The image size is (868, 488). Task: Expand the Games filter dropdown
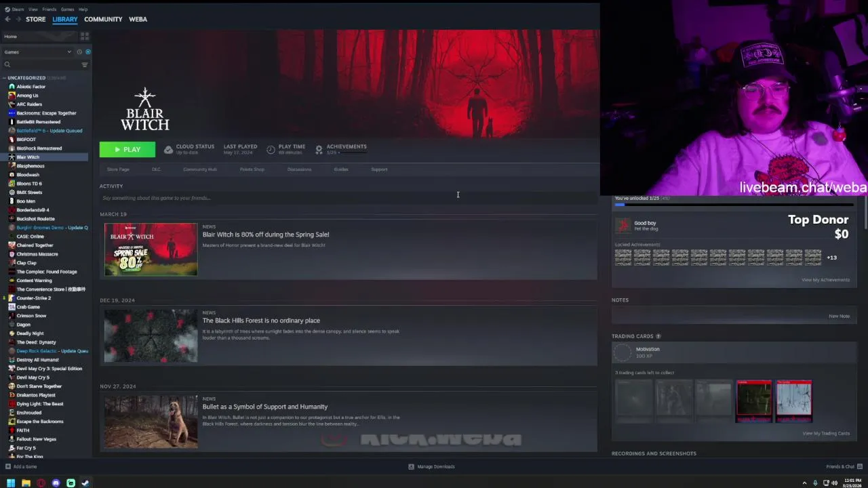click(x=38, y=52)
